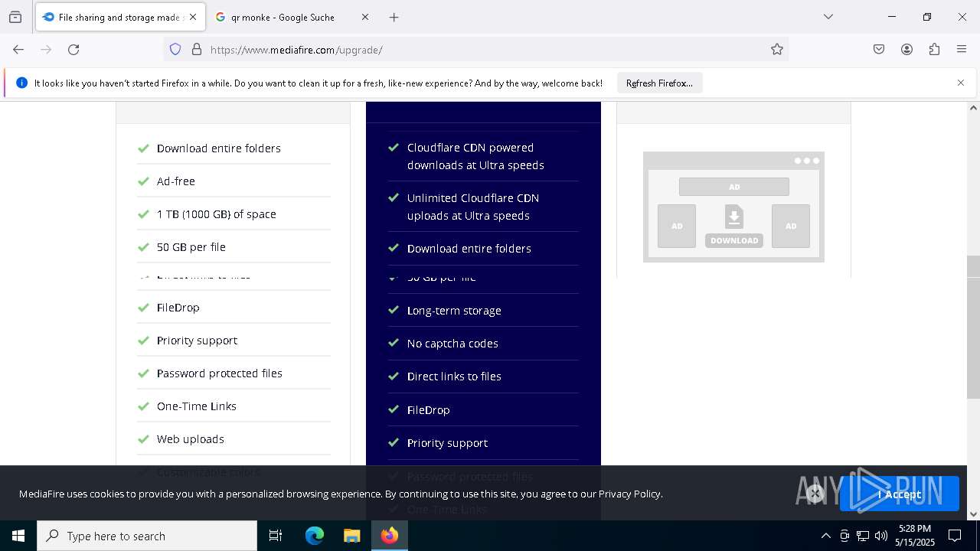The width and height of the screenshot is (980, 551).
Task: Open Extensions puzzle icon
Action: tap(934, 50)
